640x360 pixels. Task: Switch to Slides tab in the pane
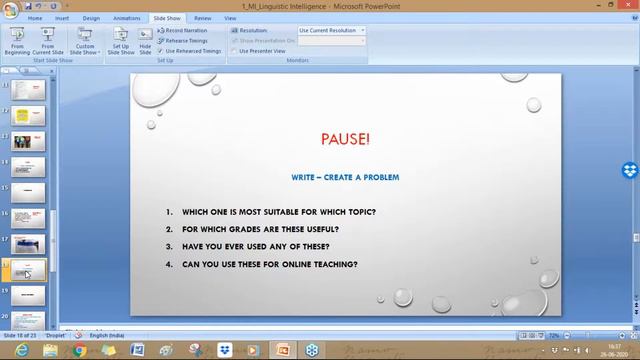8,71
